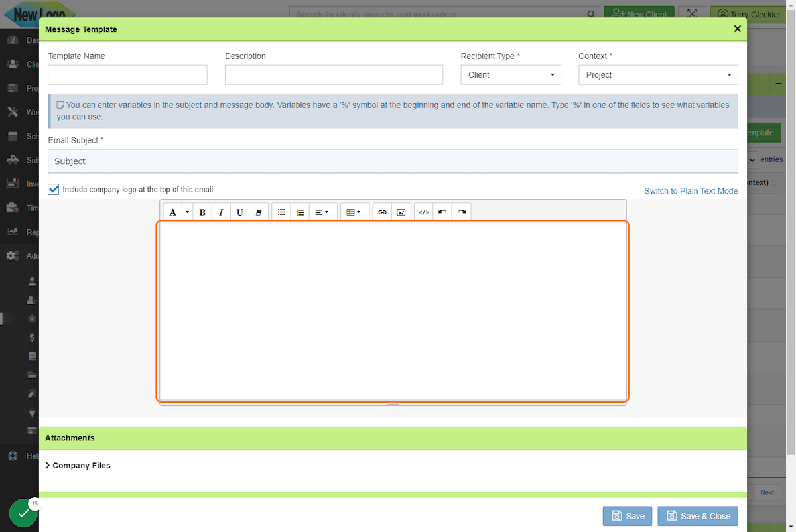Insert an unordered bullet list

(281, 212)
